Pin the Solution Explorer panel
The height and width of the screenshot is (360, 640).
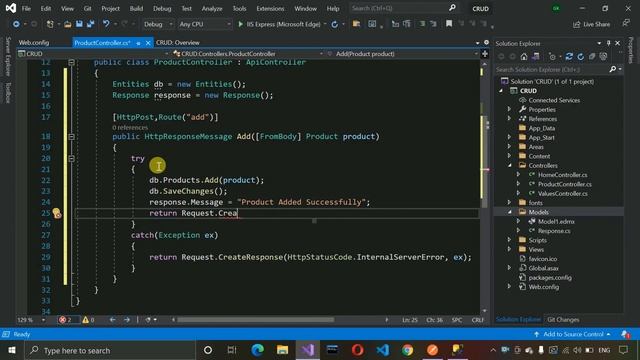point(609,43)
